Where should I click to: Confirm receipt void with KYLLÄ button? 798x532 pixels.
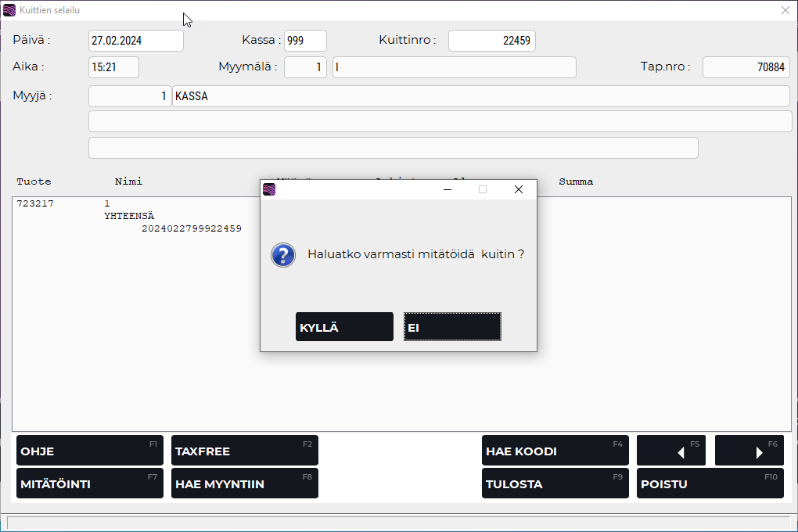[x=344, y=327]
